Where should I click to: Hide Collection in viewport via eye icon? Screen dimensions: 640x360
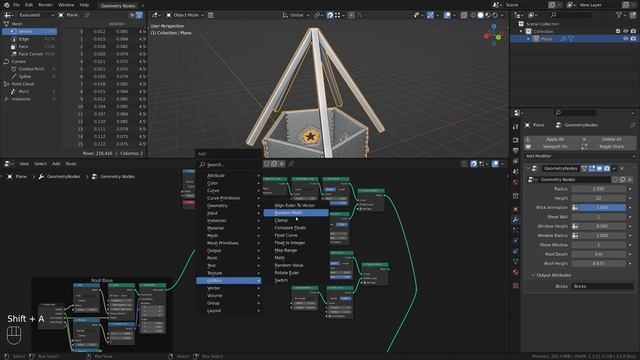(625, 31)
